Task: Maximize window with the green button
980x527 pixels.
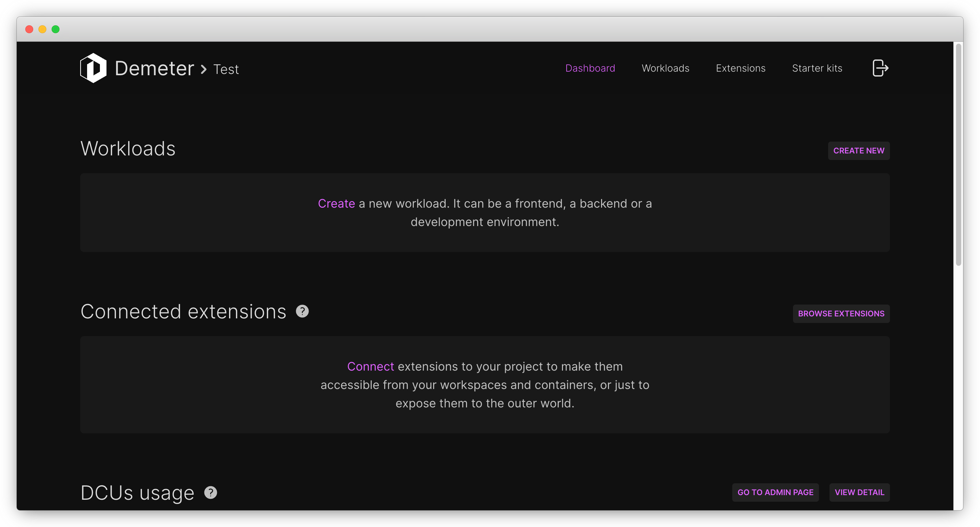Action: (x=56, y=29)
